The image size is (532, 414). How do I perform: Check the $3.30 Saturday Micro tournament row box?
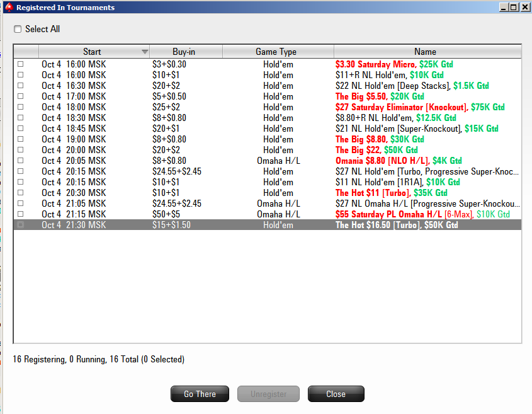[21, 64]
